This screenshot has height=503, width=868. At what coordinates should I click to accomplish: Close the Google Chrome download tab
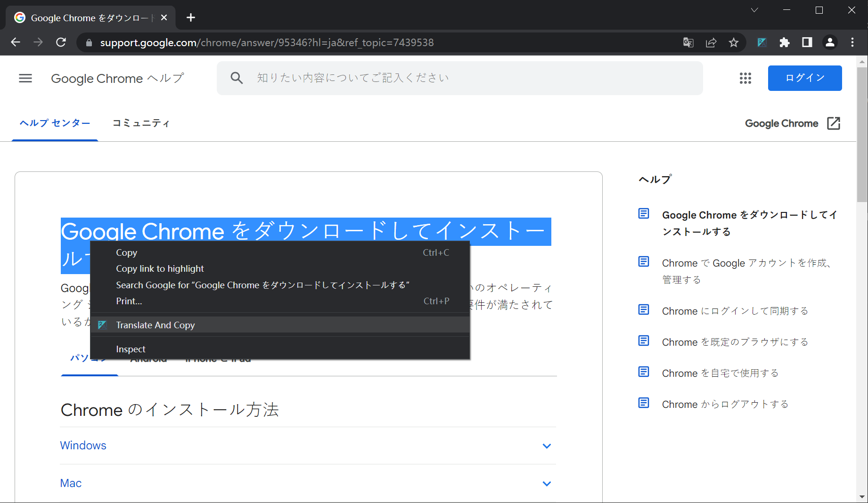click(164, 17)
